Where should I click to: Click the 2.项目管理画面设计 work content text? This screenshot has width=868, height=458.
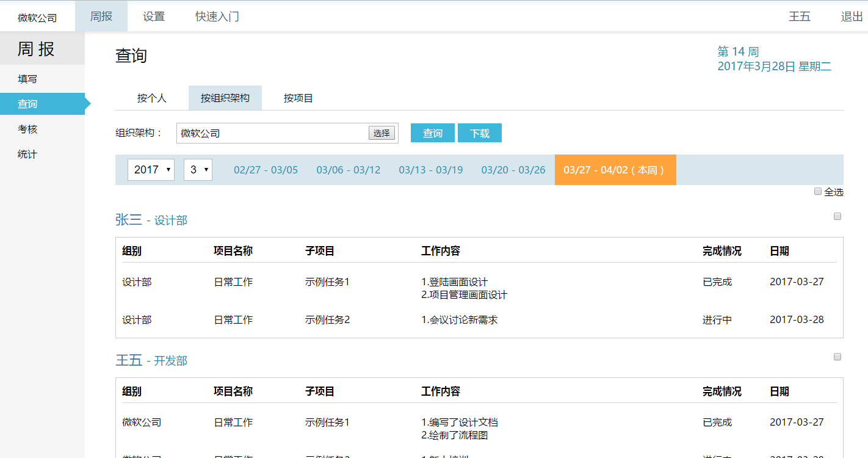coord(465,295)
